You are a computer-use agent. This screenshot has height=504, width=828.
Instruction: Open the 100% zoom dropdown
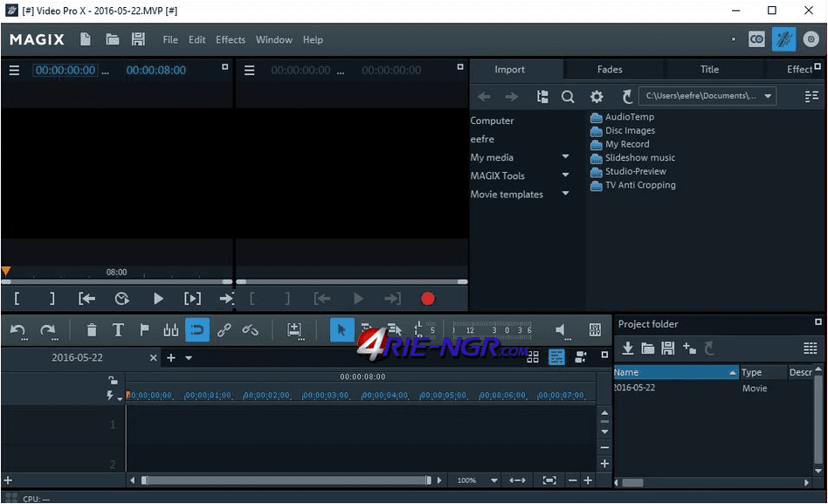click(x=493, y=480)
